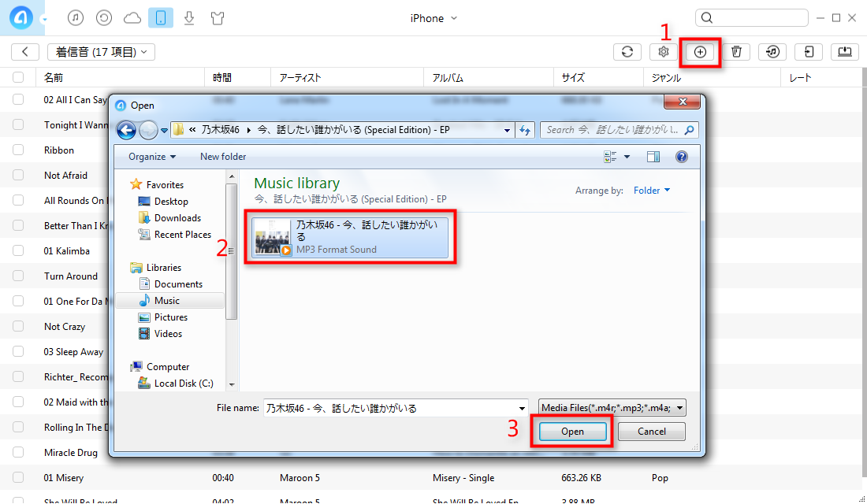867x504 pixels.
Task: Open the download arrow icon in top toolbar
Action: click(189, 17)
